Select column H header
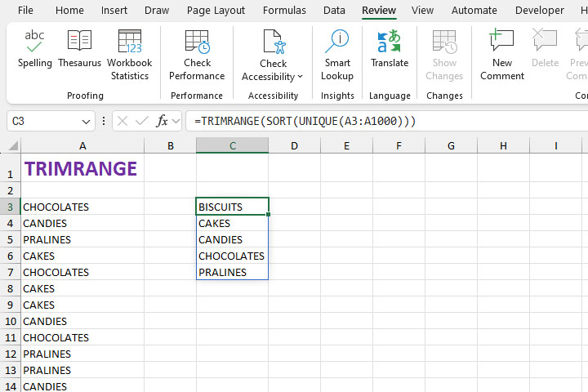This screenshot has width=588, height=392. (503, 145)
